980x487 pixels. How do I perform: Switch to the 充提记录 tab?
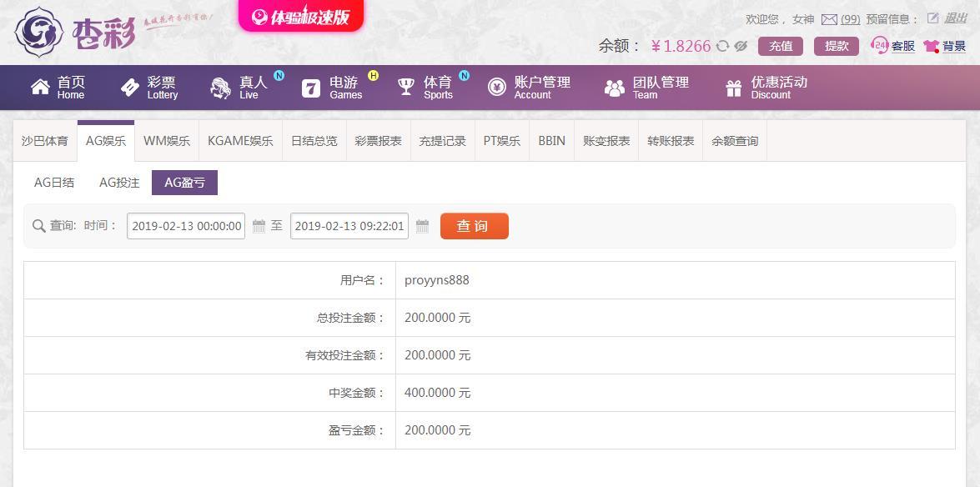pyautogui.click(x=443, y=141)
